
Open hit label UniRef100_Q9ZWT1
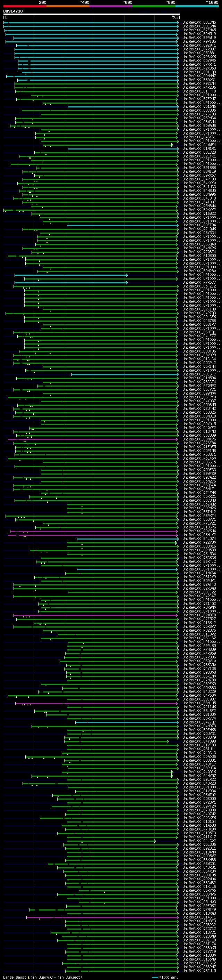pyautogui.click(x=199, y=45)
